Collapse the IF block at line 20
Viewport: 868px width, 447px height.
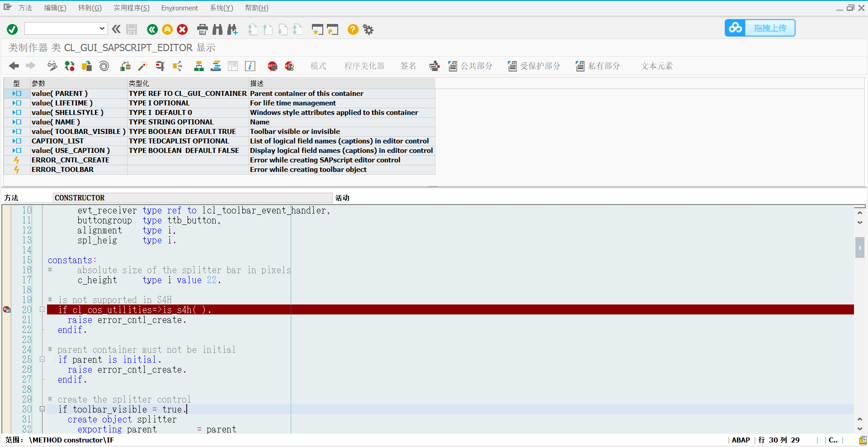pos(42,310)
